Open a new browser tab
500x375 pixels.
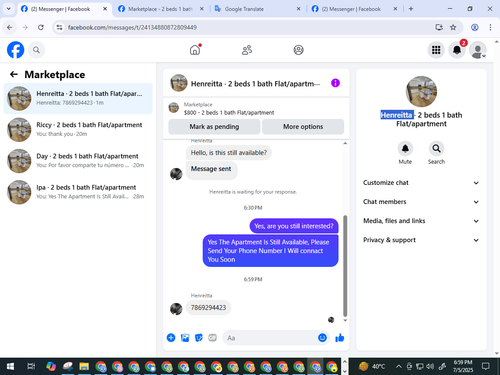(411, 9)
